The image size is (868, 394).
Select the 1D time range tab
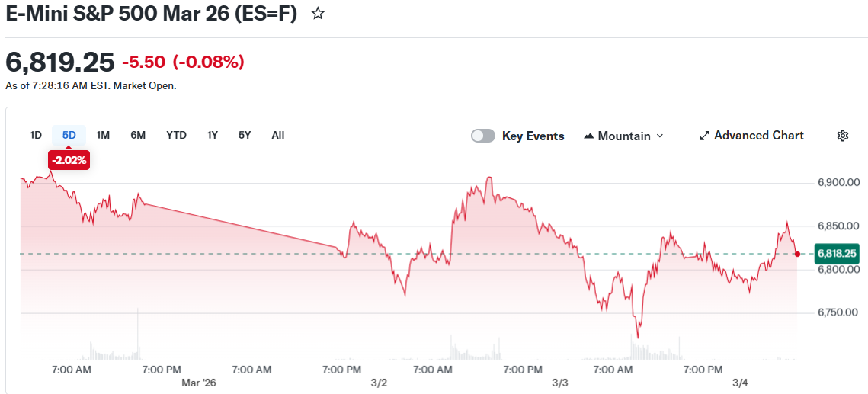[36, 135]
